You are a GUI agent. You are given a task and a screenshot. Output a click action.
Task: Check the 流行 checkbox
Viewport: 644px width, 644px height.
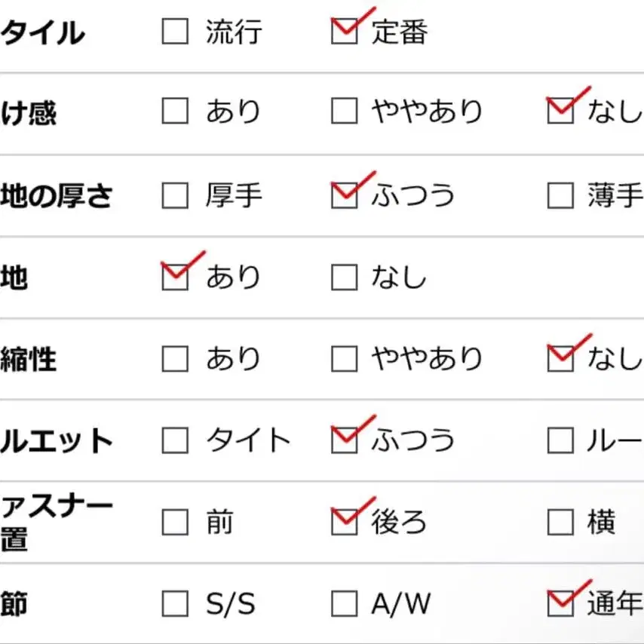tap(175, 32)
